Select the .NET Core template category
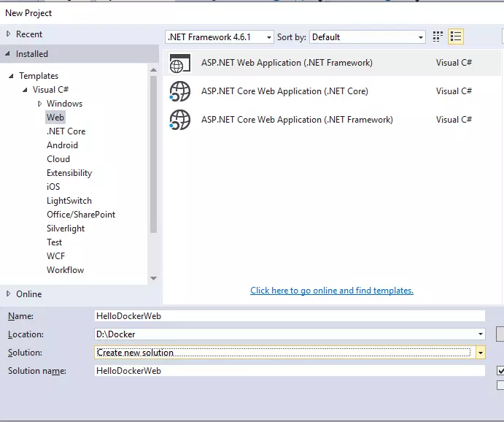This screenshot has width=504, height=422. pos(66,131)
